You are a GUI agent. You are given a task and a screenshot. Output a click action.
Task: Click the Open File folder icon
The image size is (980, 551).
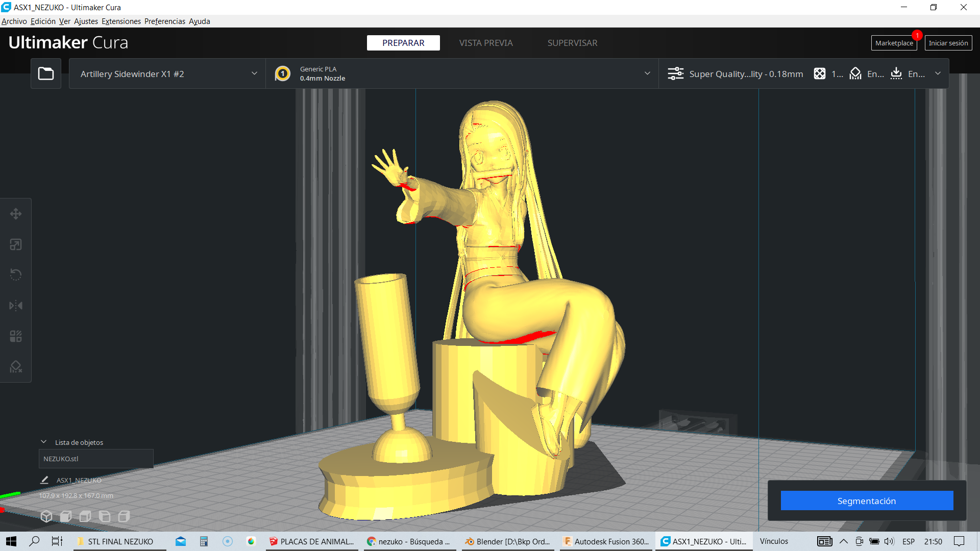46,73
